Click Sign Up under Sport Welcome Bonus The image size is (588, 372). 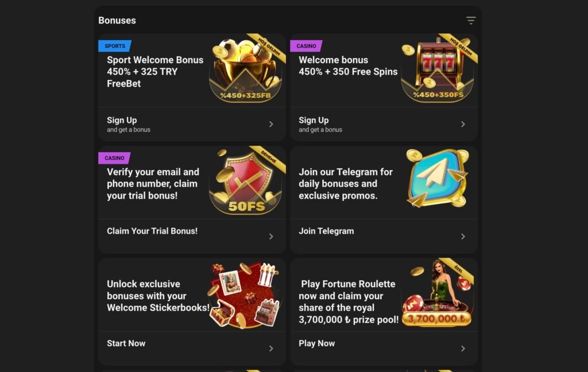click(x=122, y=121)
